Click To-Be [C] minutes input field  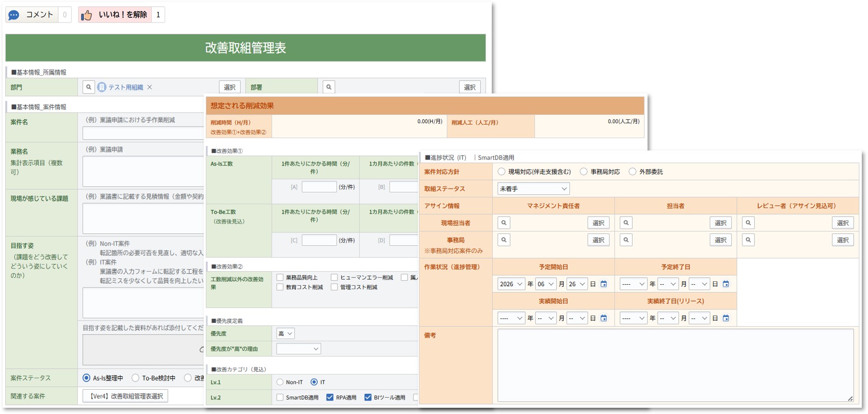pyautogui.click(x=319, y=240)
